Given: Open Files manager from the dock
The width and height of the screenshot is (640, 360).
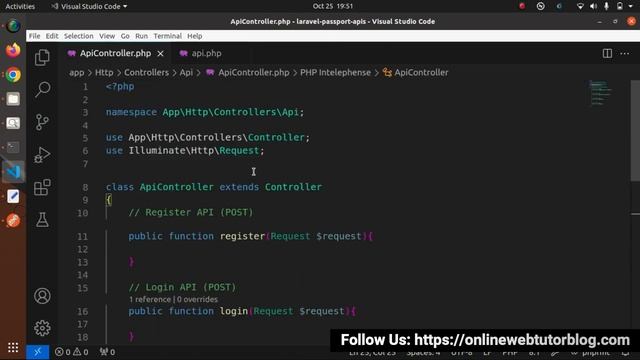Looking at the screenshot, I should pos(13,99).
